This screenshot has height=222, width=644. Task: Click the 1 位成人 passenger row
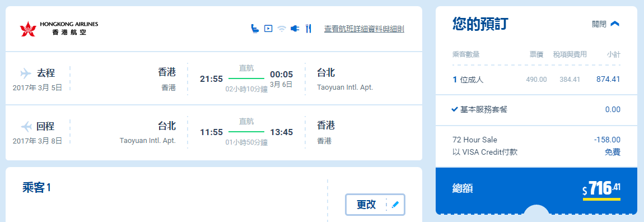(x=536, y=80)
